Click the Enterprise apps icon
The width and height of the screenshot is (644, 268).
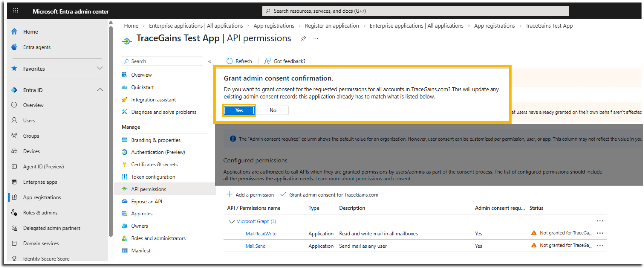click(x=14, y=182)
